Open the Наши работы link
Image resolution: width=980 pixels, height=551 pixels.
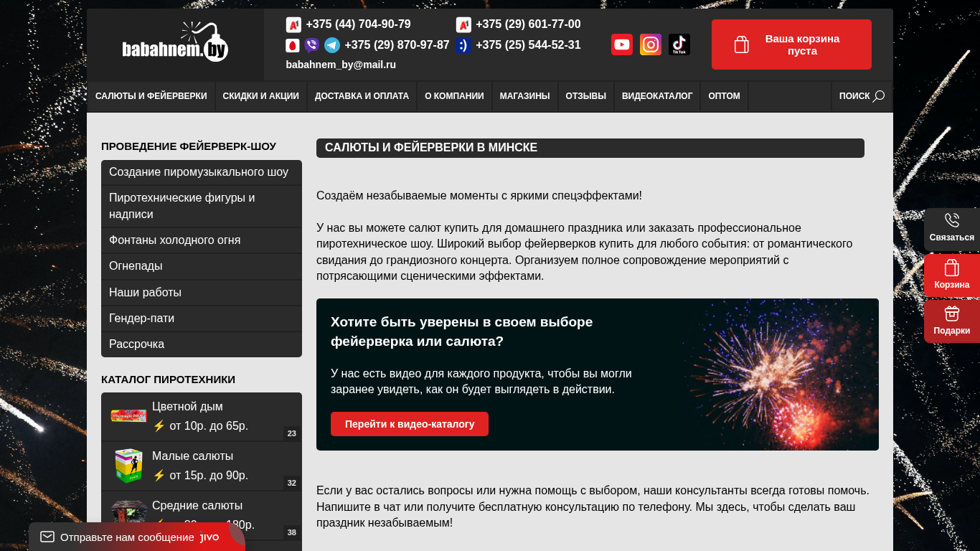202,293
